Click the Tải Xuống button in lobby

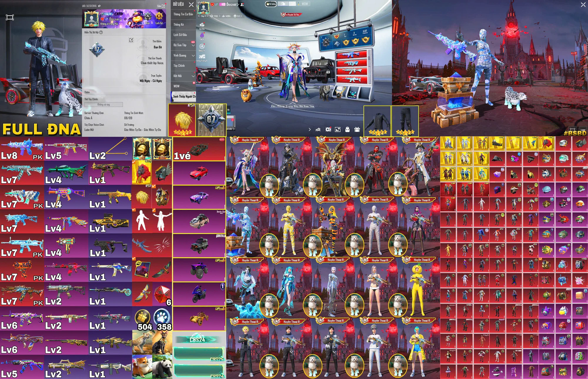(x=271, y=4)
